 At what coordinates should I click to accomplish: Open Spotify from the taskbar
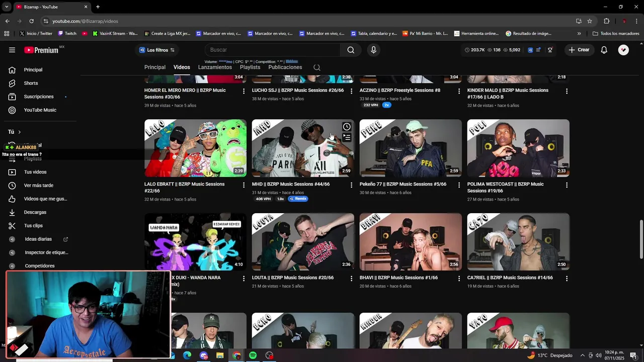pyautogui.click(x=253, y=355)
